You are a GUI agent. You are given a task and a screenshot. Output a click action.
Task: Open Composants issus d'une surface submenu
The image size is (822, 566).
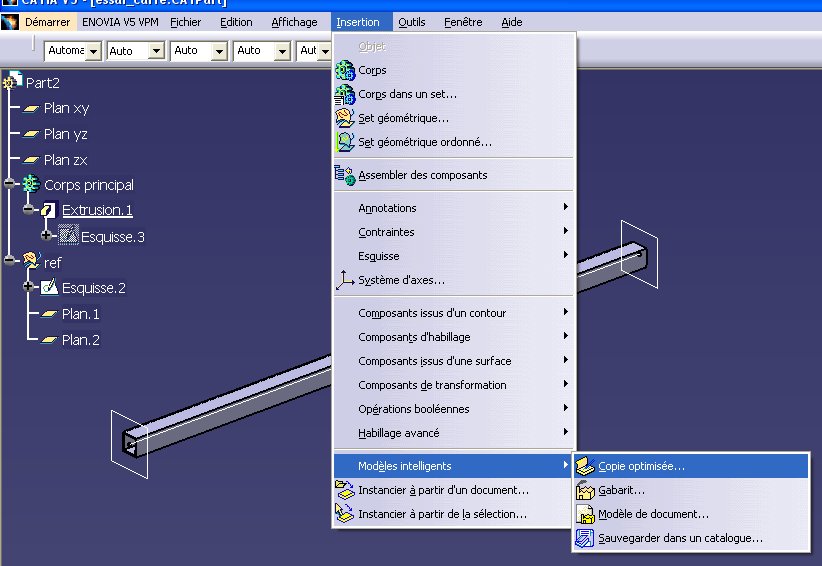454,361
